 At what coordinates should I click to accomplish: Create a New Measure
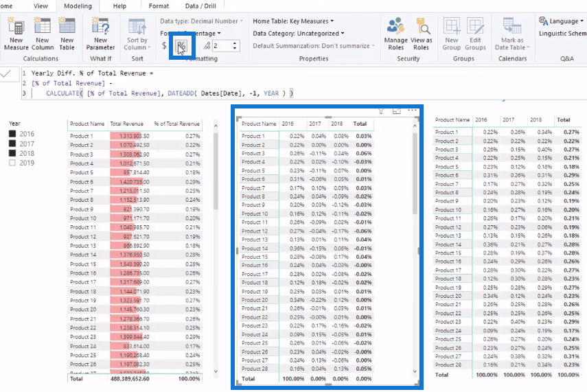click(16, 34)
